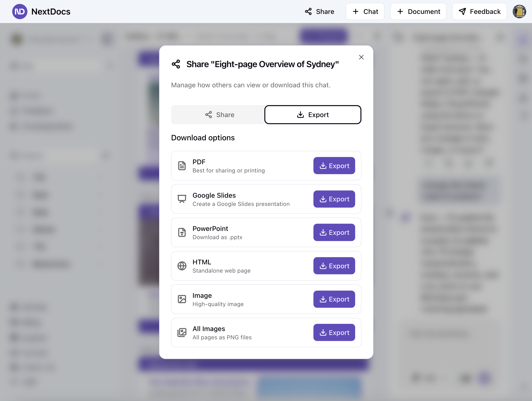Open the user profile avatar
The height and width of the screenshot is (401, 532).
pos(519,12)
